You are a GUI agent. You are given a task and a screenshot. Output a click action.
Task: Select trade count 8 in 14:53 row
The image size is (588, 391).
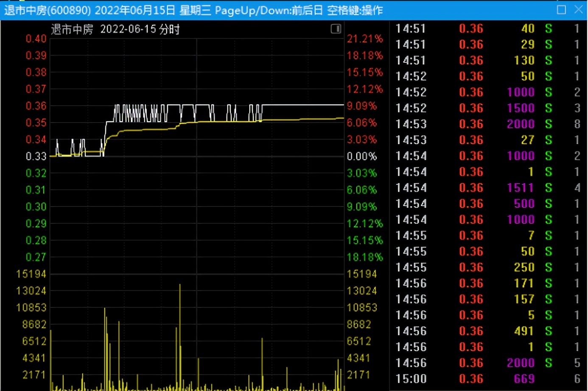click(577, 124)
